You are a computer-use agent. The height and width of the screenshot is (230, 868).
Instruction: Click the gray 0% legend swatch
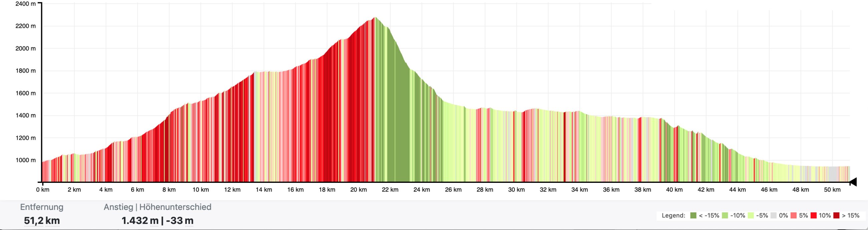(x=773, y=216)
